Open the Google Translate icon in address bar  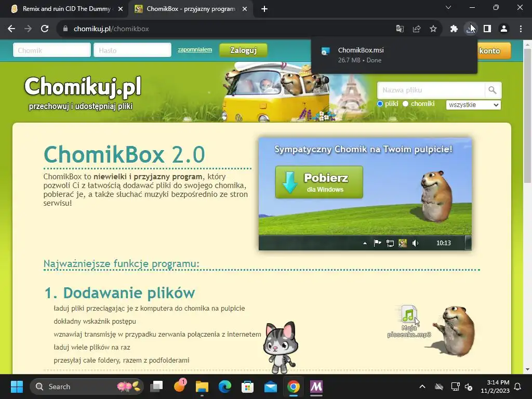[x=400, y=29]
